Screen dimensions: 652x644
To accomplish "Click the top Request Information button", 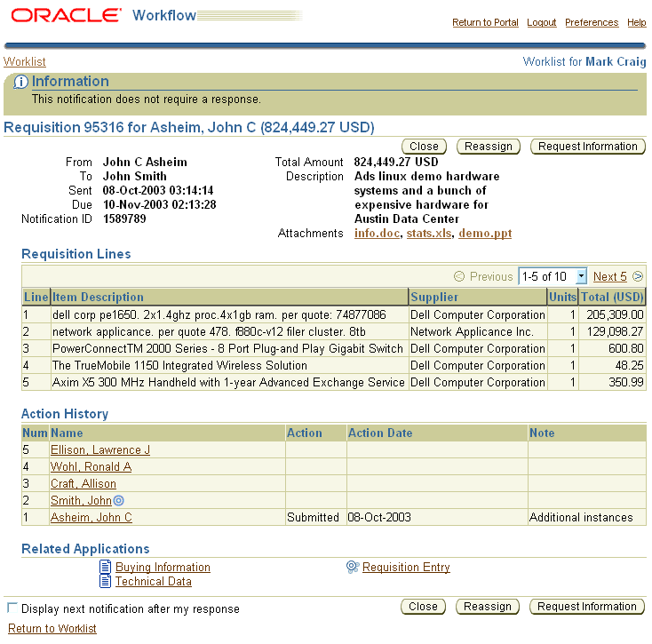I will (587, 147).
